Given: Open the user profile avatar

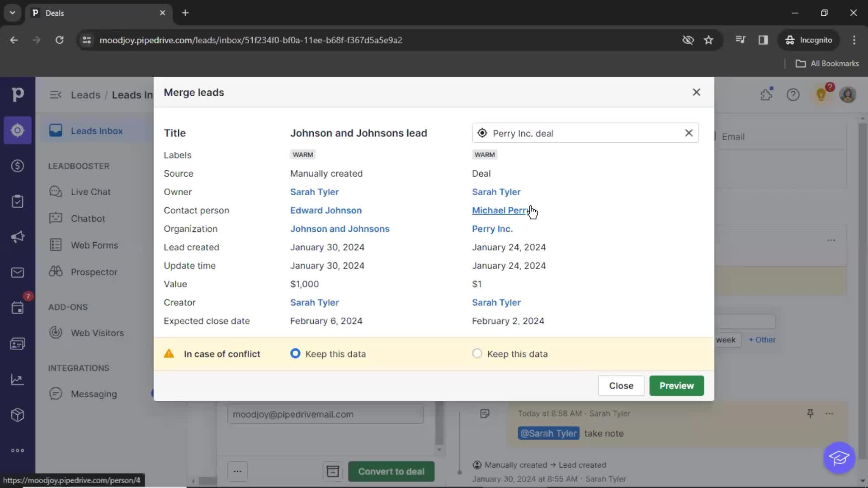Looking at the screenshot, I should click(848, 94).
